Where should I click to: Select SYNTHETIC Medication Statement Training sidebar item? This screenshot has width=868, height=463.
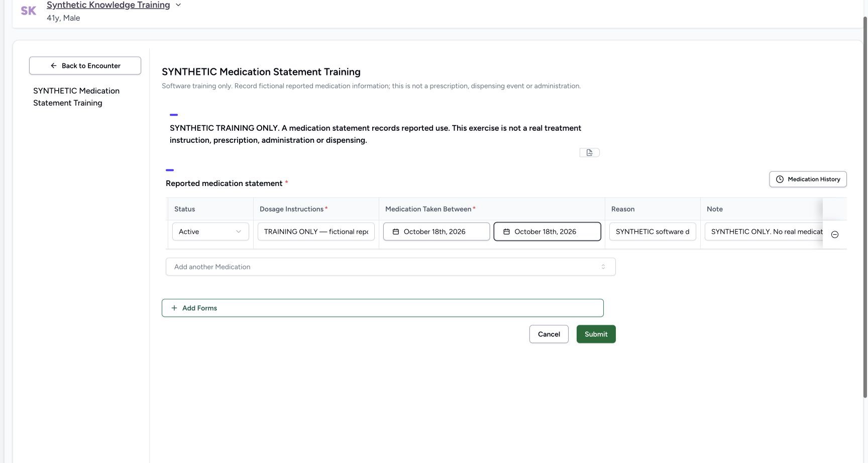pyautogui.click(x=76, y=97)
